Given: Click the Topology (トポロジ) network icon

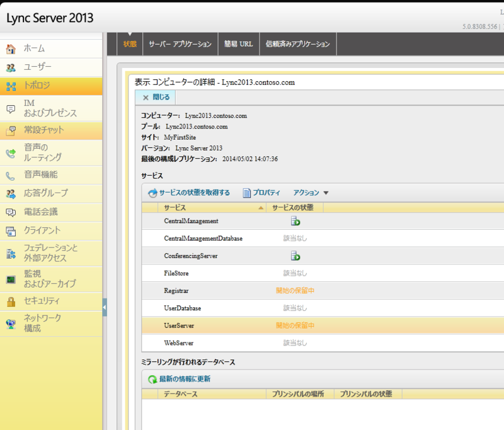Looking at the screenshot, I should pos(11,86).
